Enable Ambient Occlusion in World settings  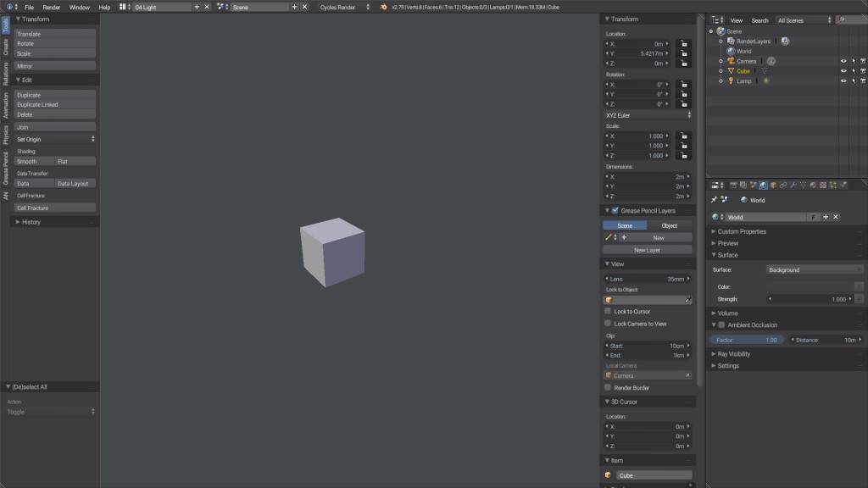pos(721,324)
